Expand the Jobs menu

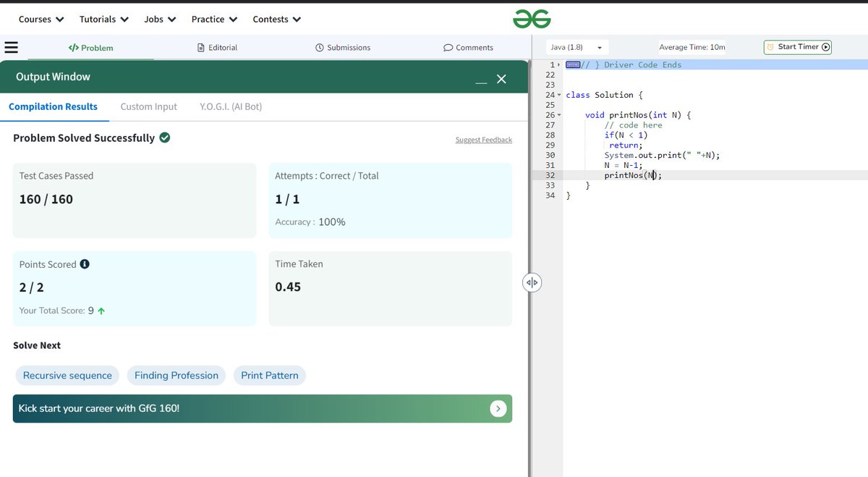(160, 20)
